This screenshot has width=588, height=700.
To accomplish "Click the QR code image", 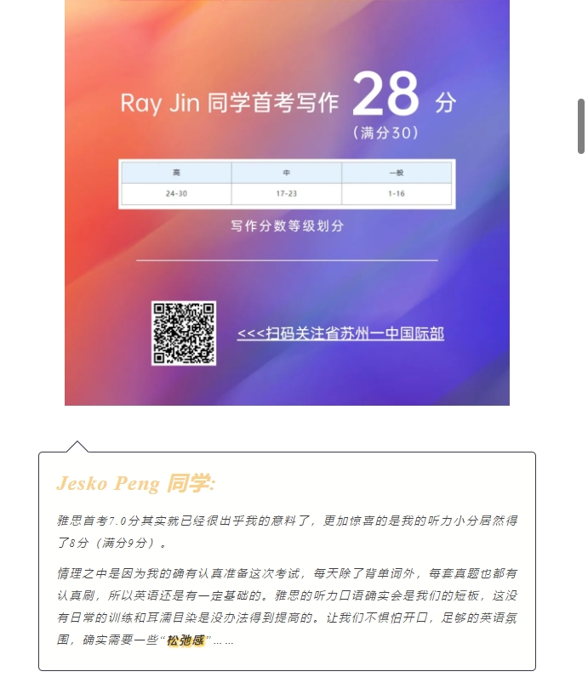I will [x=184, y=333].
